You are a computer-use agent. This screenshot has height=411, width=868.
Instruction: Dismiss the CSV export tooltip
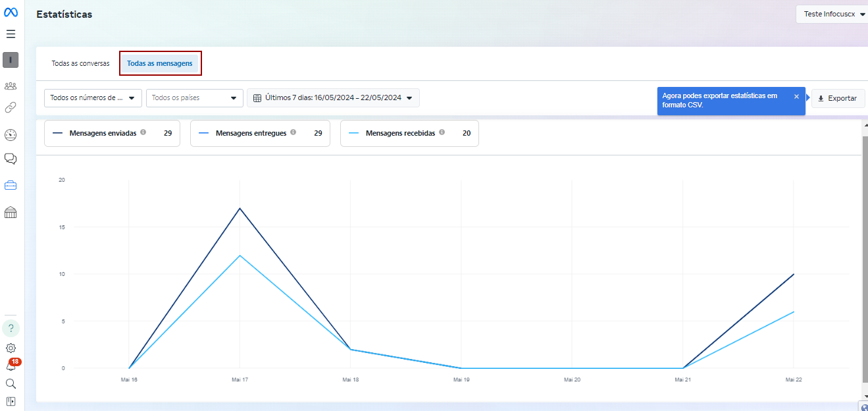pos(796,96)
